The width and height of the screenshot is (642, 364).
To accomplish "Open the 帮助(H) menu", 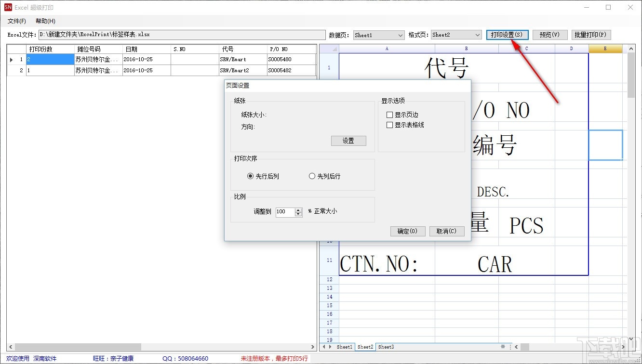I will [45, 21].
